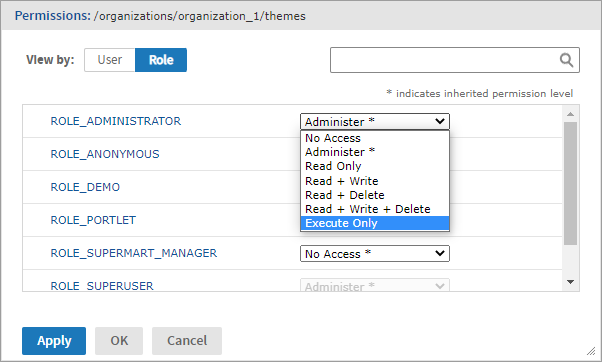Click the Apply button
This screenshot has height=362, width=602.
point(54,341)
